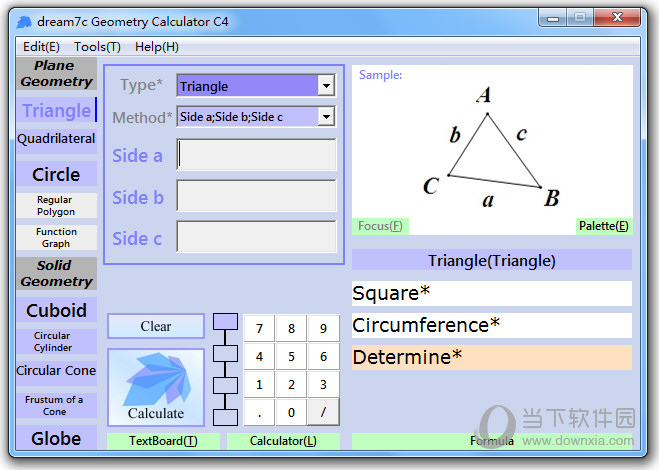
Task: Select Regular Polygon shape
Action: coord(56,206)
